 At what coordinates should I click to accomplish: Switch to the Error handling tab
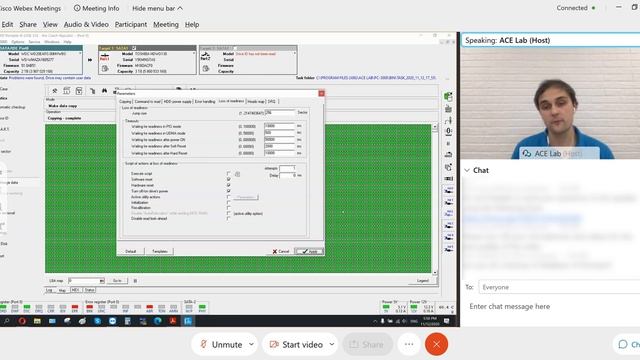[205, 101]
